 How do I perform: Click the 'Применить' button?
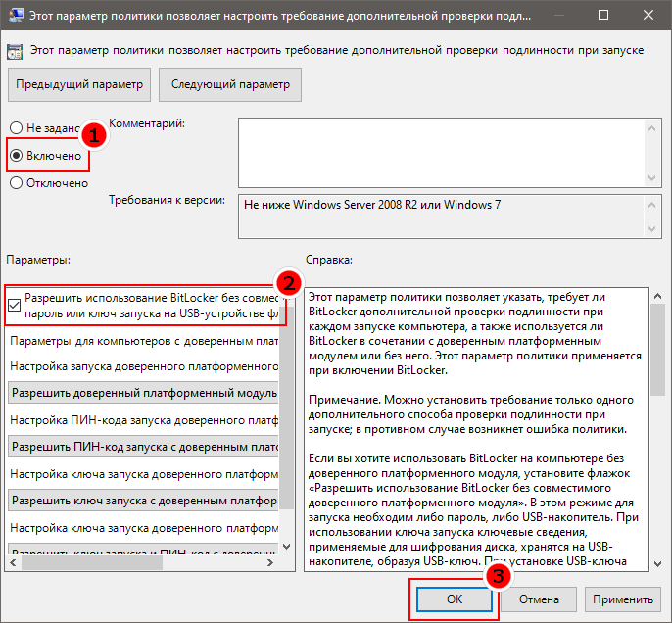tap(623, 599)
